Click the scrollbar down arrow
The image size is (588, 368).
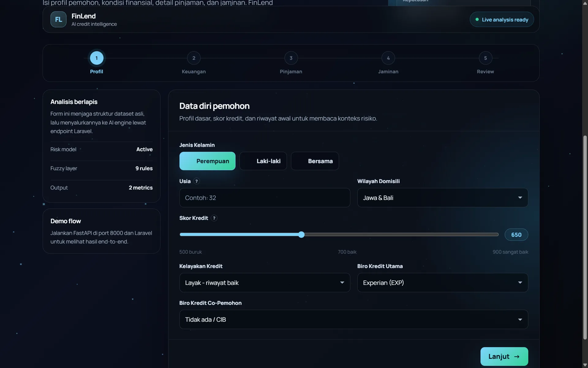(x=585, y=365)
